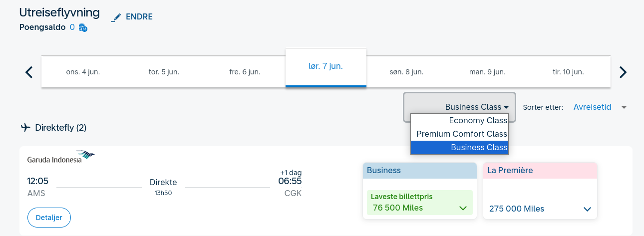The width and height of the screenshot is (644, 236).
Task: Select the 275 000 Miles La Première fare
Action: pyautogui.click(x=517, y=209)
